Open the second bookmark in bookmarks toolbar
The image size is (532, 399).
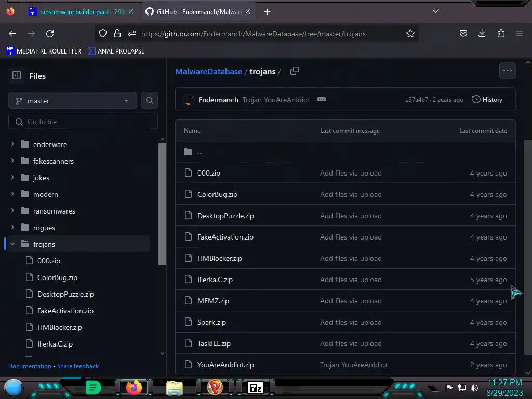116,51
